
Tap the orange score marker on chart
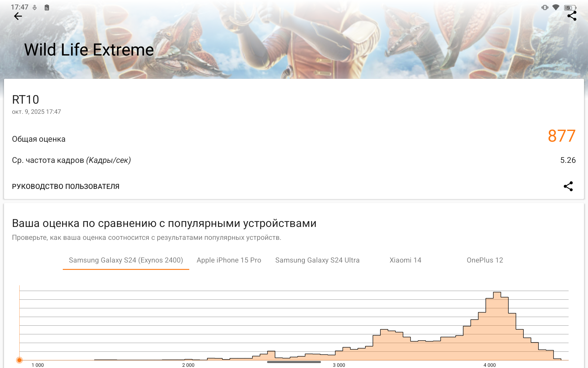pos(19,360)
